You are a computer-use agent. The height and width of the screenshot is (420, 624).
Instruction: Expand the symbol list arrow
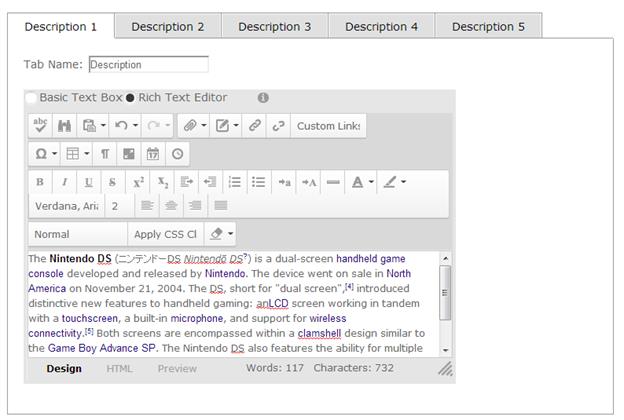55,154
